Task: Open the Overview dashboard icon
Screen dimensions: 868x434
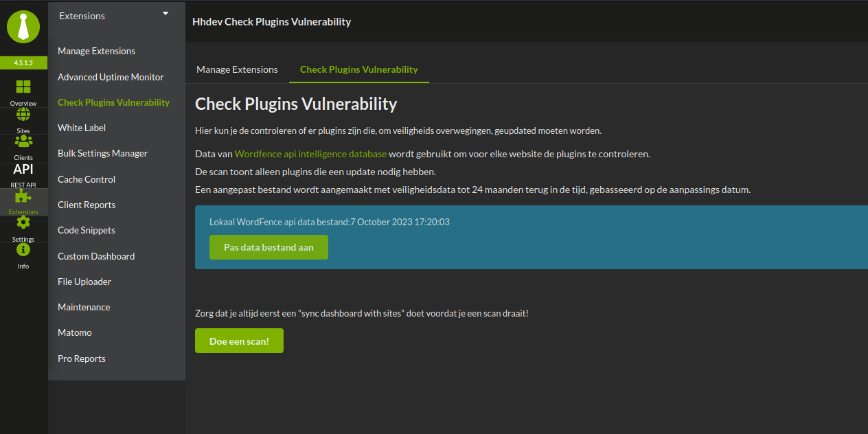Action: pyautogui.click(x=23, y=89)
